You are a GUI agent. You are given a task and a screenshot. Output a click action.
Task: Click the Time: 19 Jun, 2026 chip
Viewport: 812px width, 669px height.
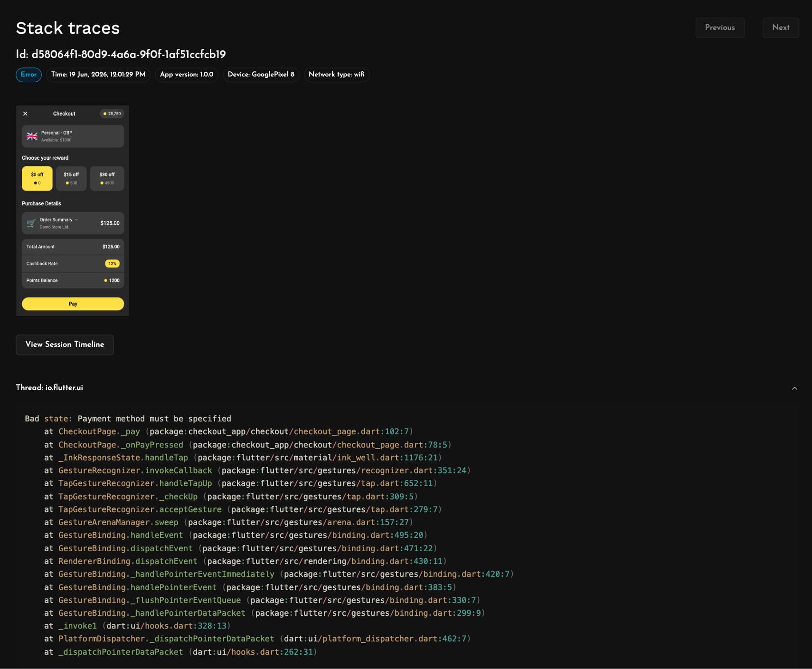click(98, 75)
